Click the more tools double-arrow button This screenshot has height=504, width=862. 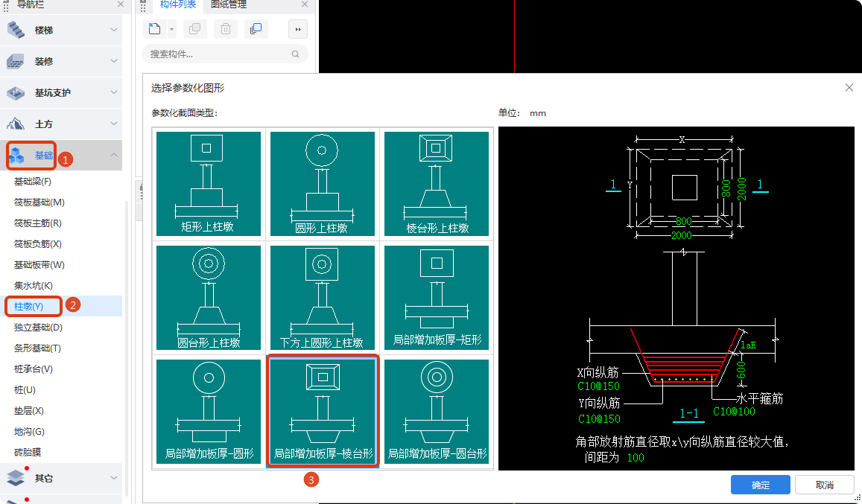click(x=298, y=29)
